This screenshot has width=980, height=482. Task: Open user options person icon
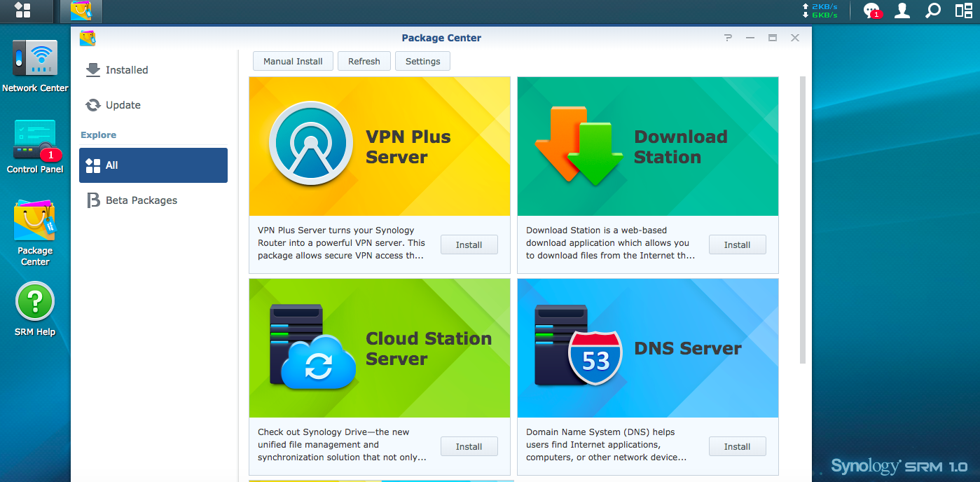pos(902,11)
